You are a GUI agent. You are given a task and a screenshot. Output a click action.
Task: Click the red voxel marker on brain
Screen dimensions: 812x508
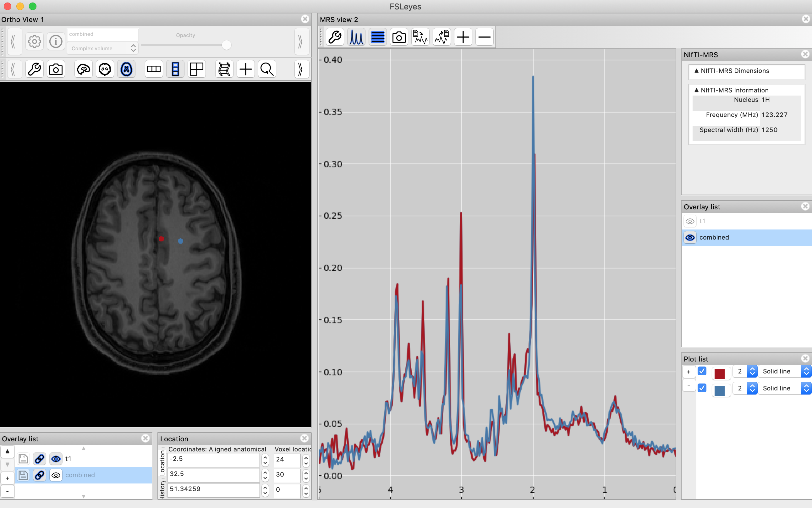[161, 239]
